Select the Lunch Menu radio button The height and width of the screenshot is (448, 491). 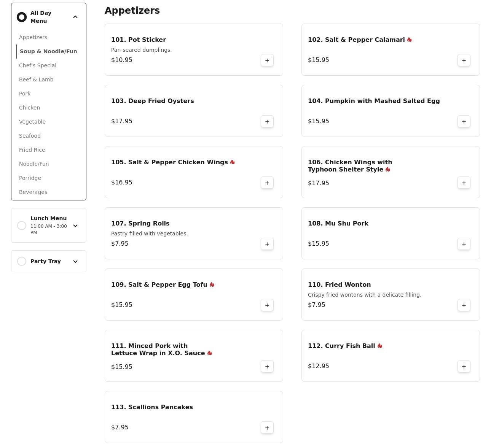click(x=22, y=226)
